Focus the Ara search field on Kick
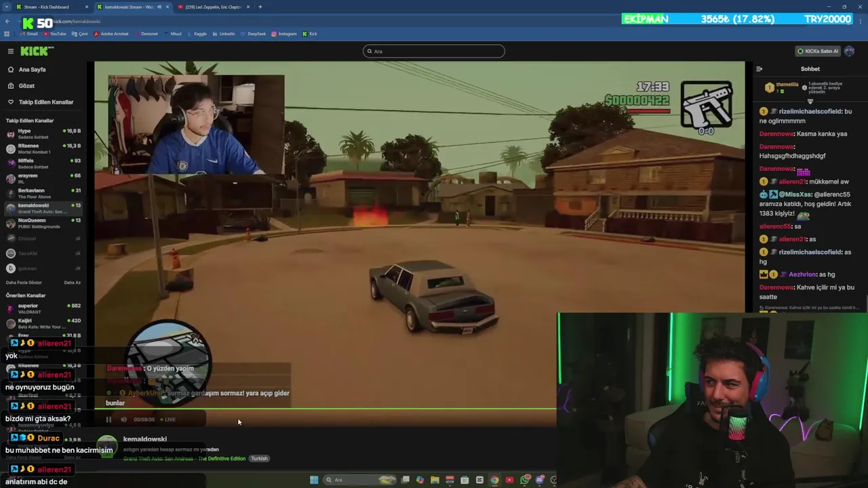Viewport: 868px width, 488px height. (x=434, y=51)
